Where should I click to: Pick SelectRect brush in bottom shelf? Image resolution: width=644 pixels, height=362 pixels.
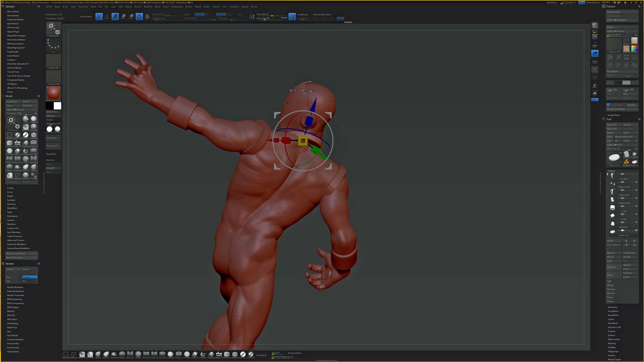point(66,355)
